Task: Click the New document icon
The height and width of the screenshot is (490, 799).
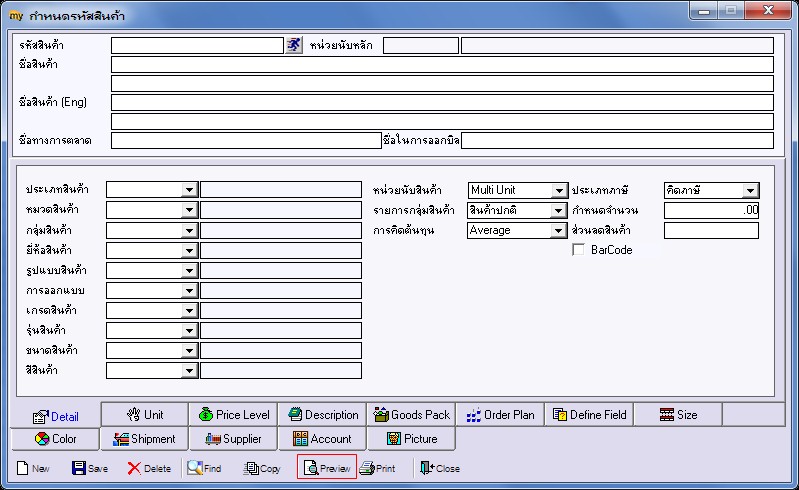Action: (22, 468)
